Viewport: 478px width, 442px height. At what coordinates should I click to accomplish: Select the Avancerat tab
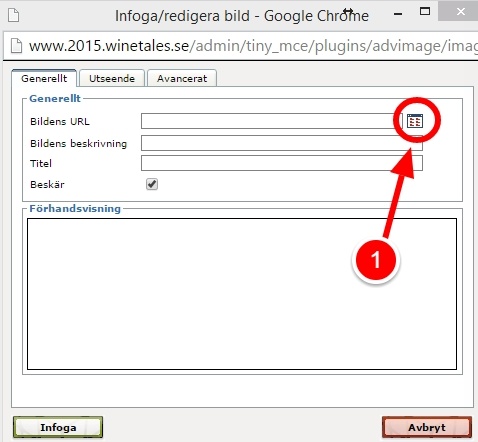(x=182, y=79)
